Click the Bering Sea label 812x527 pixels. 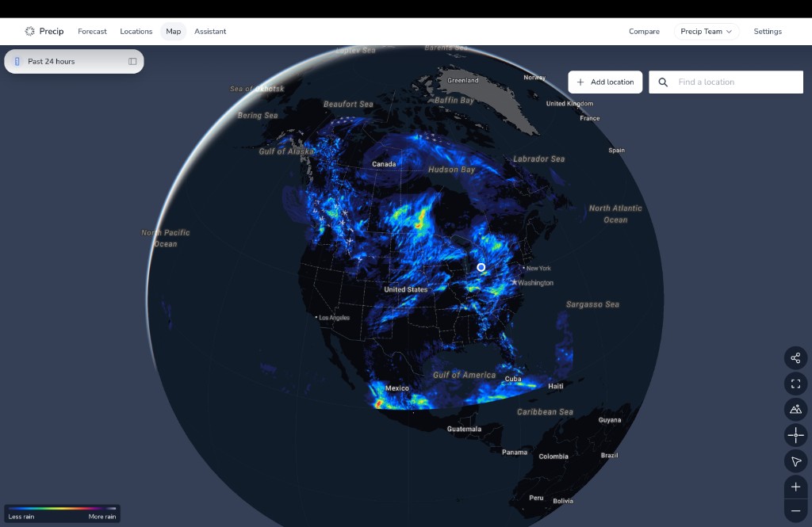pos(258,116)
